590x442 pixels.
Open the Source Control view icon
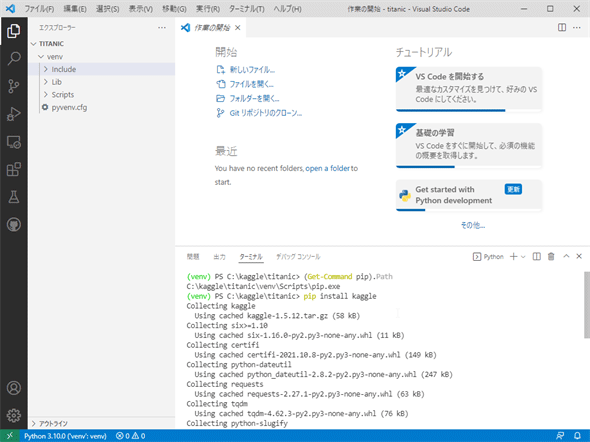(14, 86)
